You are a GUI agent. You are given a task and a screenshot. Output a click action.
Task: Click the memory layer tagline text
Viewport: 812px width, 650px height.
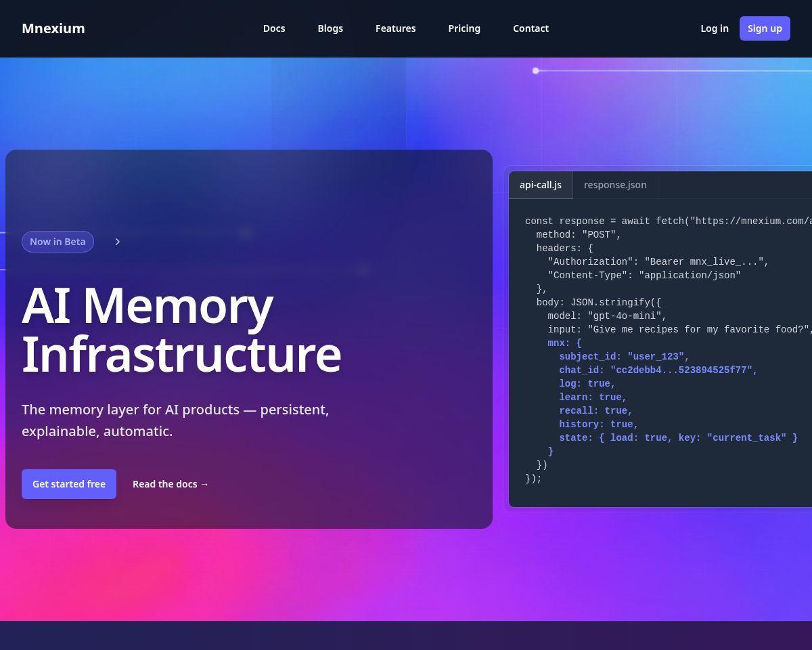175,420
